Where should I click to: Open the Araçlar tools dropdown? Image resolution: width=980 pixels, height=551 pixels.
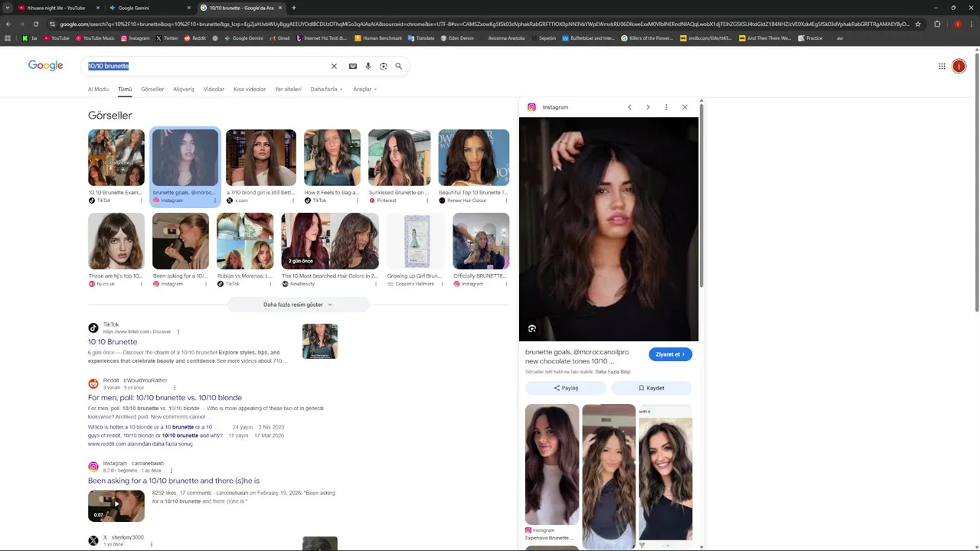coord(365,89)
